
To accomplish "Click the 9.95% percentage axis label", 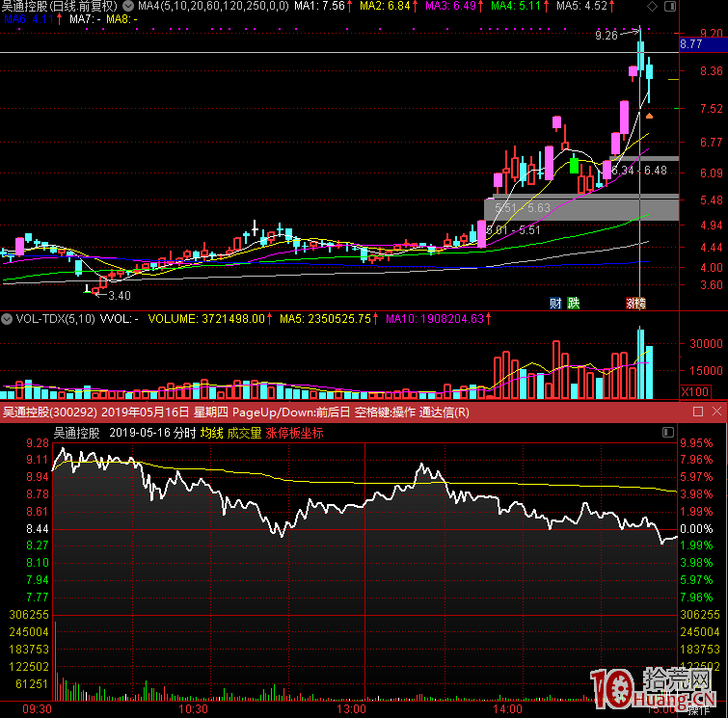I will (x=696, y=442).
